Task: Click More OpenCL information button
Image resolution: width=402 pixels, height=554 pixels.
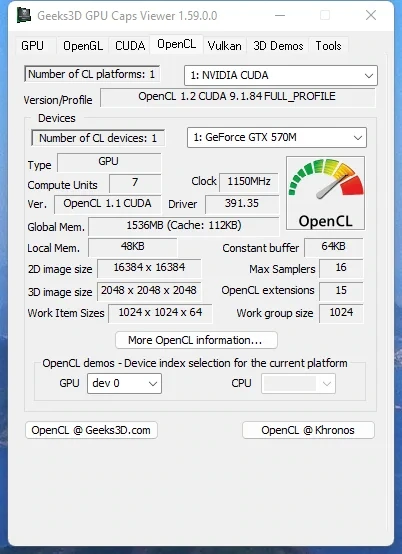Action: coord(196,340)
